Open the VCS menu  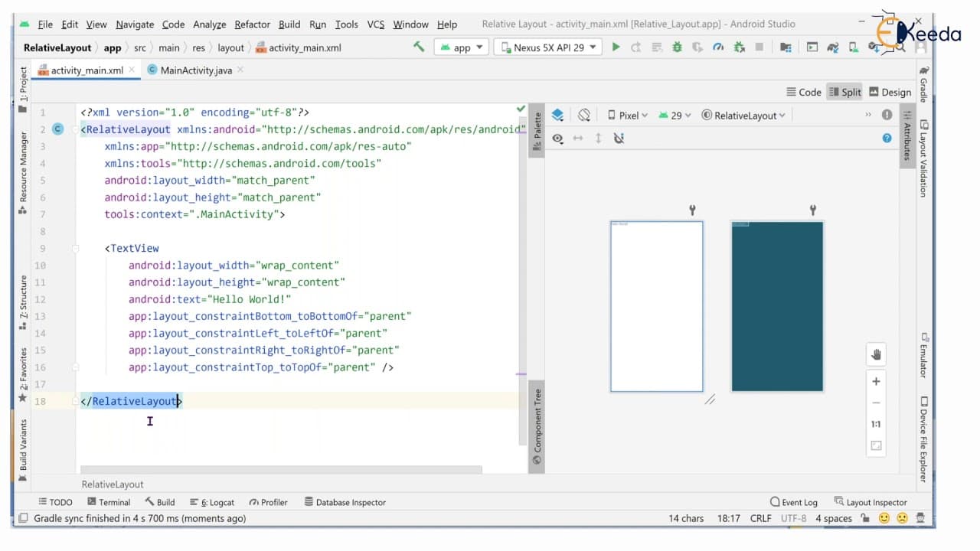tap(376, 24)
